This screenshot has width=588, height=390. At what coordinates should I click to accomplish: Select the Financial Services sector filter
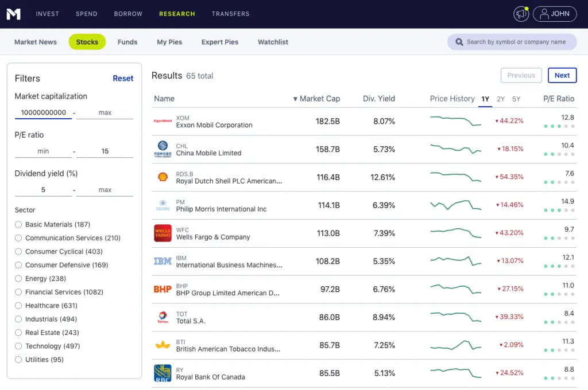[x=18, y=292]
